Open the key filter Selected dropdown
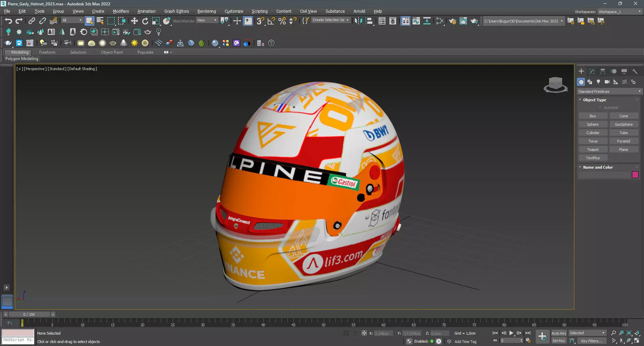644x346 pixels. pos(587,333)
